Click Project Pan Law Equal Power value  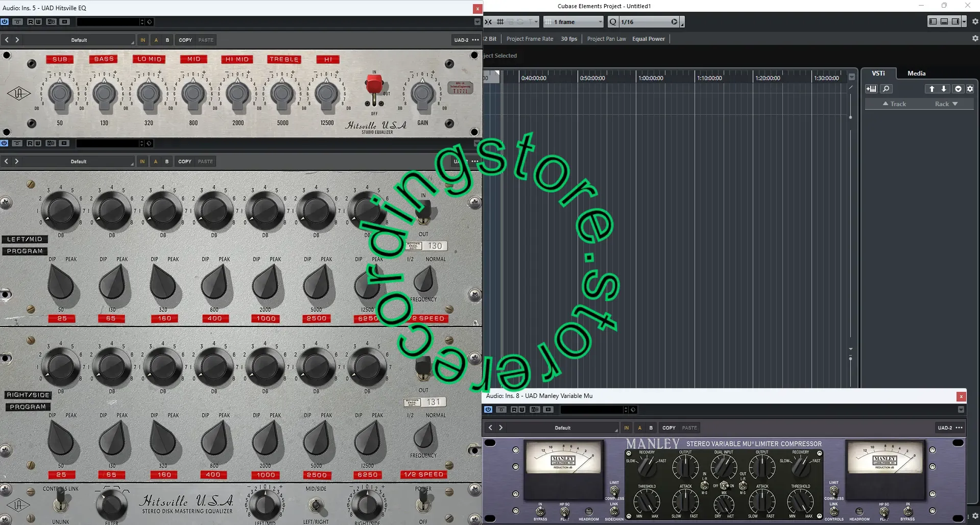[x=649, y=39]
